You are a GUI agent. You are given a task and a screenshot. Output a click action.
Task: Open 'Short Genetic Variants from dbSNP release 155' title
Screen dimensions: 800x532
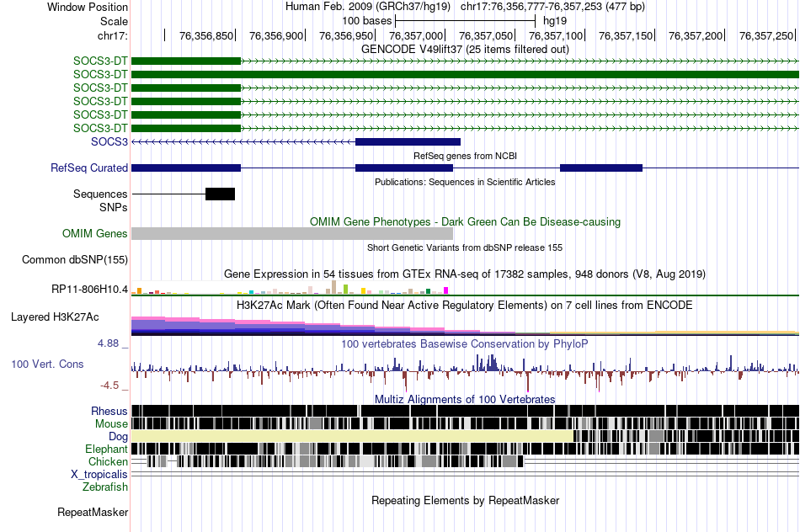(465, 247)
